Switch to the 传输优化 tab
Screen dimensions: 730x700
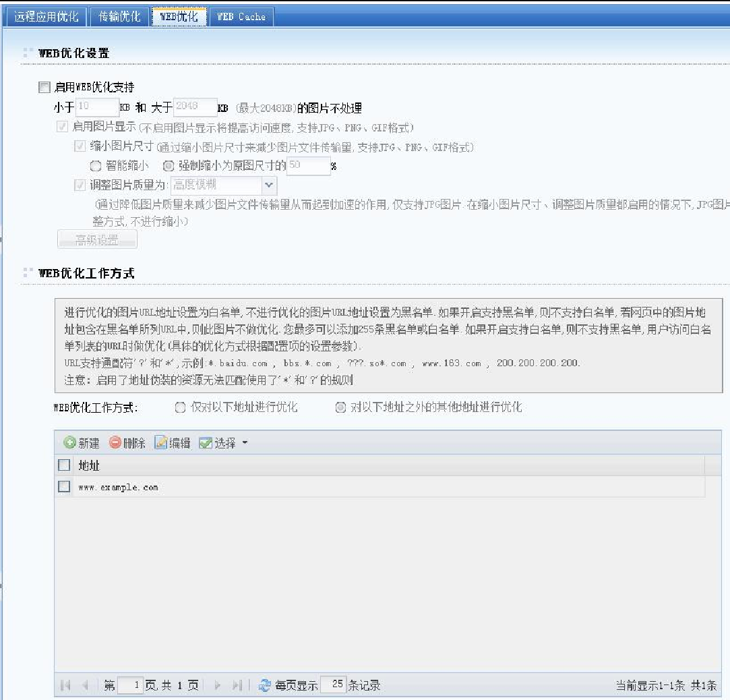[120, 17]
